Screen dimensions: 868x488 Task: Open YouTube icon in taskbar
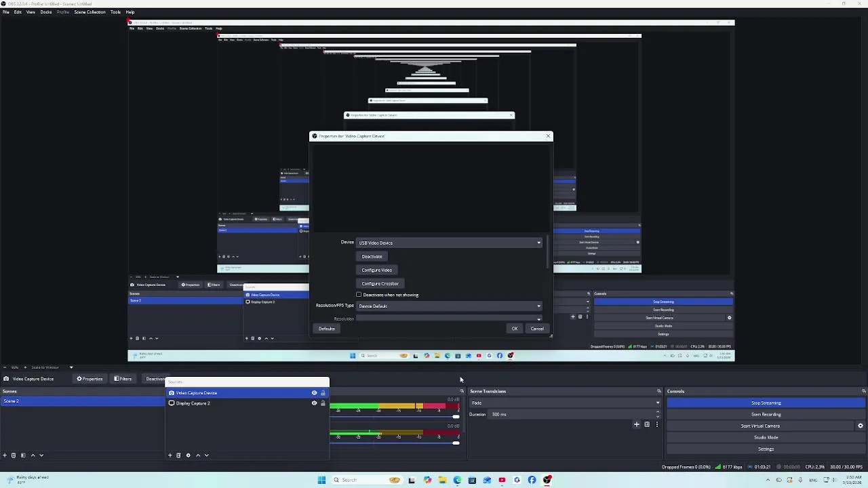(x=502, y=480)
